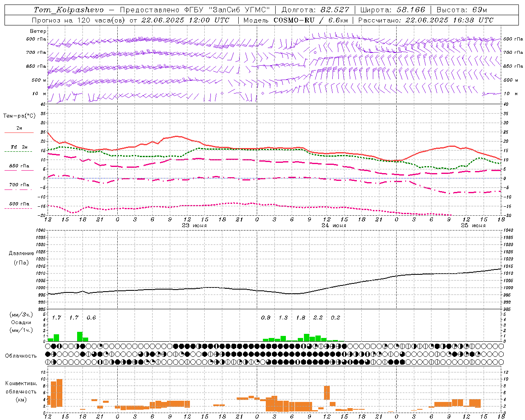The width and height of the screenshot is (525, 420).
Task: Click the precipitation amount 1.3
Action: point(283,318)
